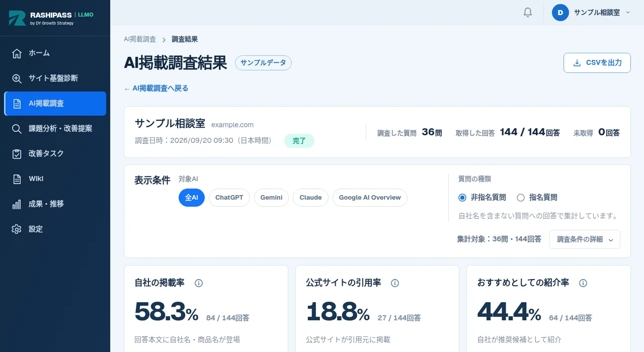Open サイト基盤診断 in the sidebar
Image resolution: width=644 pixels, height=352 pixels.
click(x=55, y=78)
